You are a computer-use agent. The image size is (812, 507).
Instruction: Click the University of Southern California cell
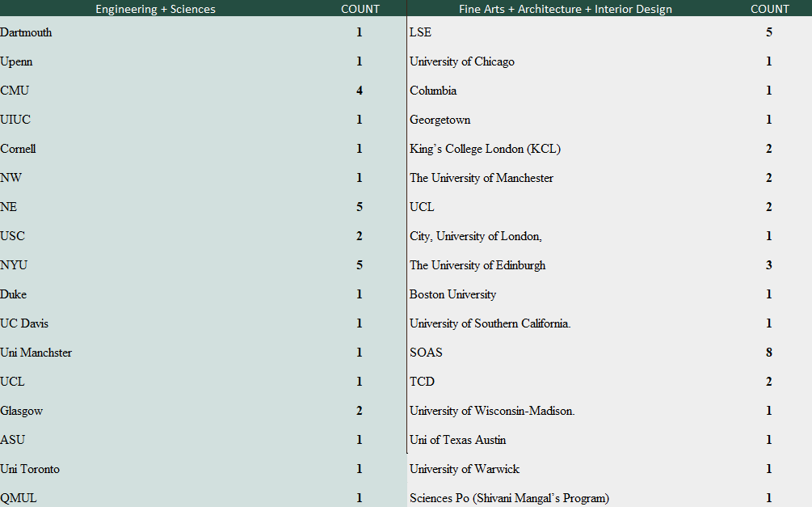pos(490,323)
